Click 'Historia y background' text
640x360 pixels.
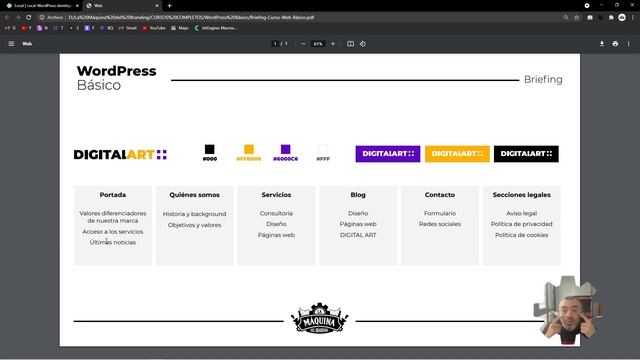tap(194, 214)
